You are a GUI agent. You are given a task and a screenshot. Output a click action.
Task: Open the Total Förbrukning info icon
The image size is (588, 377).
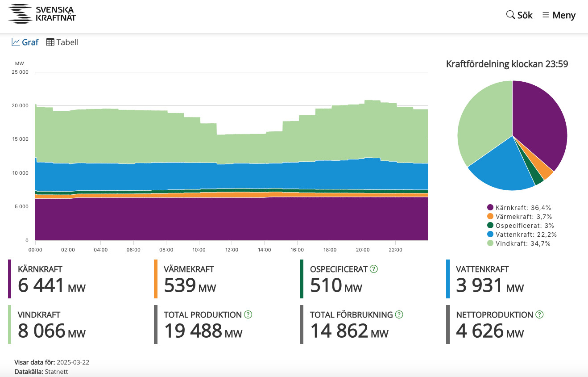coord(399,314)
